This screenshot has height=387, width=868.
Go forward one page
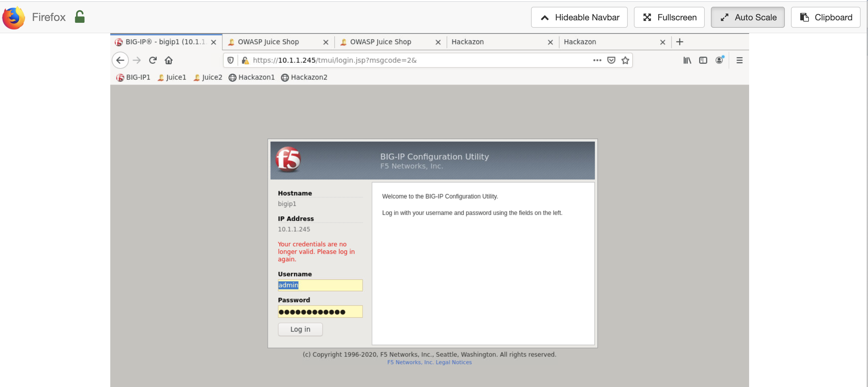pos(136,60)
